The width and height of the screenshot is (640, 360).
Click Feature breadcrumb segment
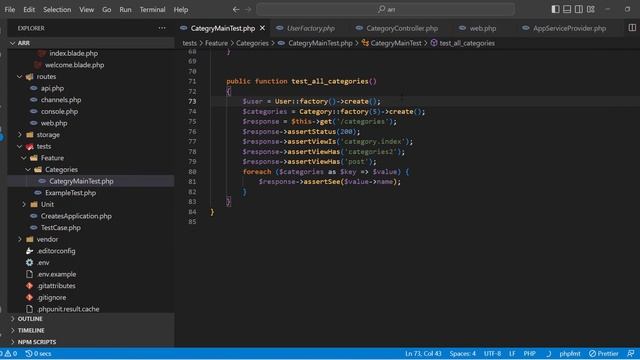(216, 43)
